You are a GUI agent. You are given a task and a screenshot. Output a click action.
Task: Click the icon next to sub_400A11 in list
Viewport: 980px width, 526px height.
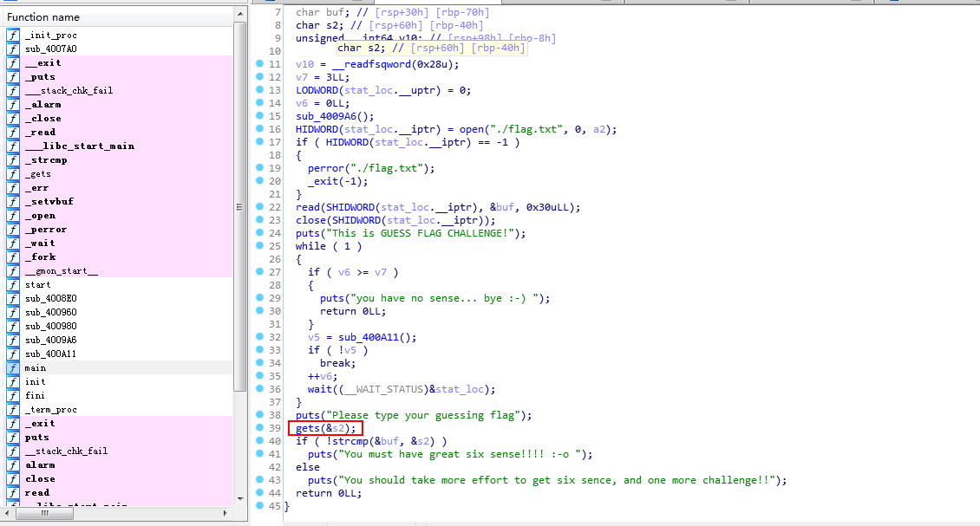tap(13, 354)
